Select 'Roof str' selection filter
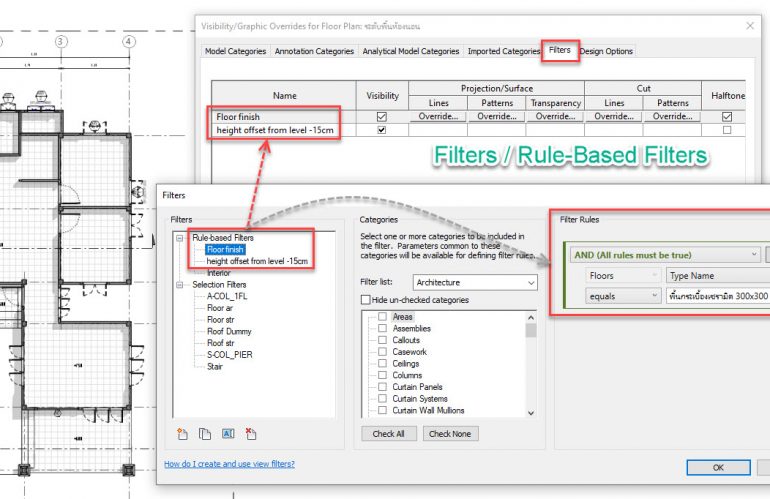 (220, 343)
